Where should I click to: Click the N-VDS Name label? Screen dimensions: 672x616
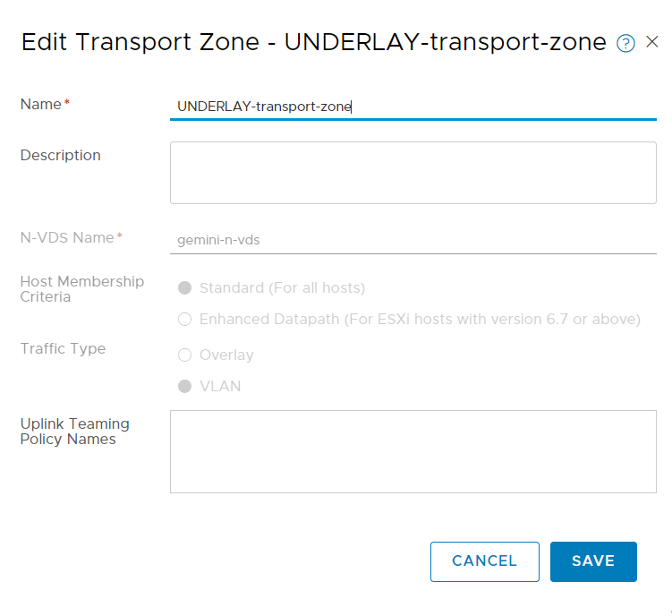67,237
